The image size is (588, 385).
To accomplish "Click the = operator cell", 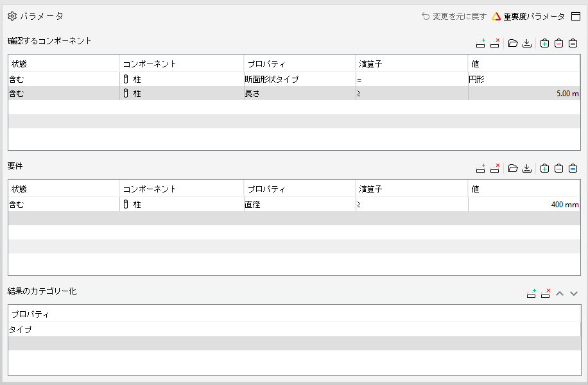I will 411,79.
